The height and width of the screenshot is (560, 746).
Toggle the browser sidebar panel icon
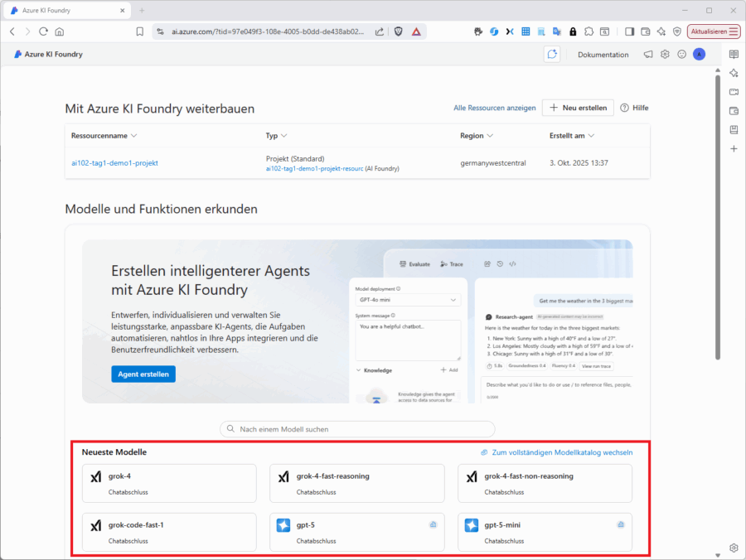pos(629,31)
